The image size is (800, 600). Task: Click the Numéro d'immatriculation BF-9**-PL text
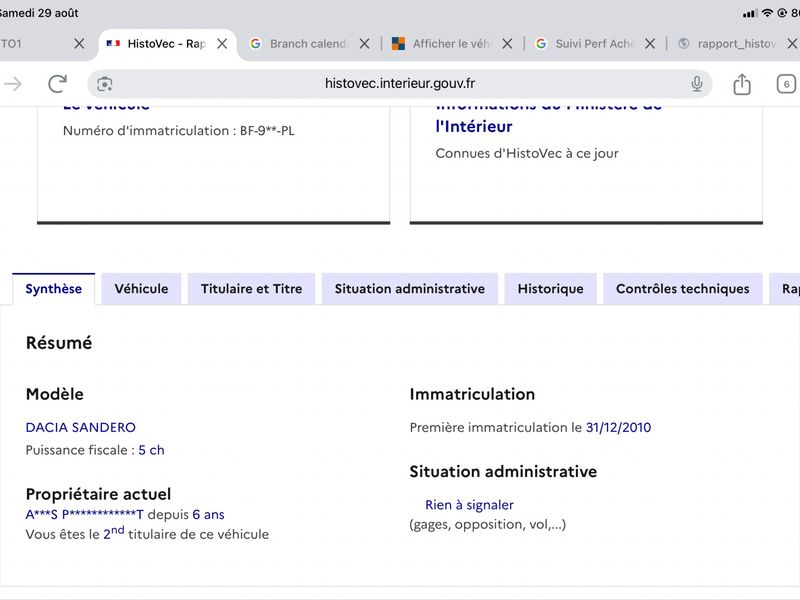point(179,131)
